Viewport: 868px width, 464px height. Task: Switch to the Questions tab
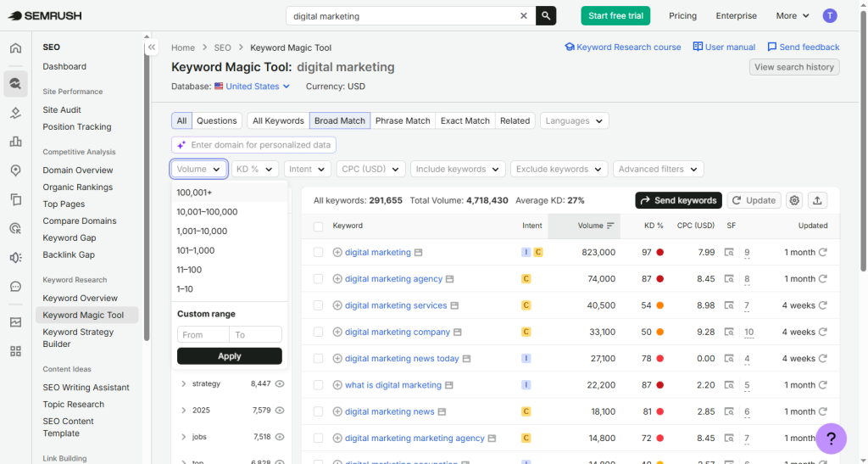pos(216,120)
